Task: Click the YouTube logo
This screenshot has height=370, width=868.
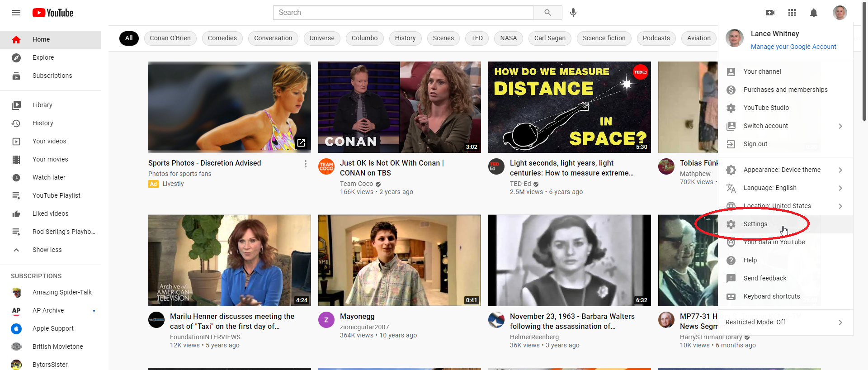Action: (53, 13)
